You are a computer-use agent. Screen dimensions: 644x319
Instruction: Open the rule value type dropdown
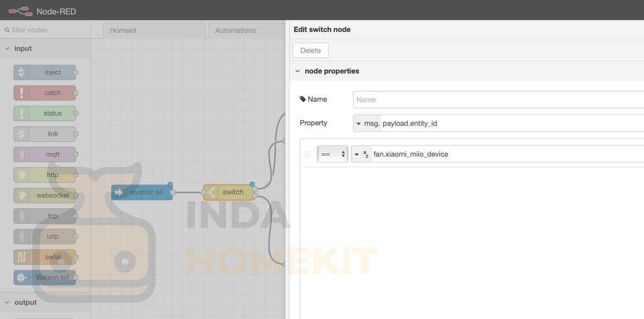pos(361,154)
